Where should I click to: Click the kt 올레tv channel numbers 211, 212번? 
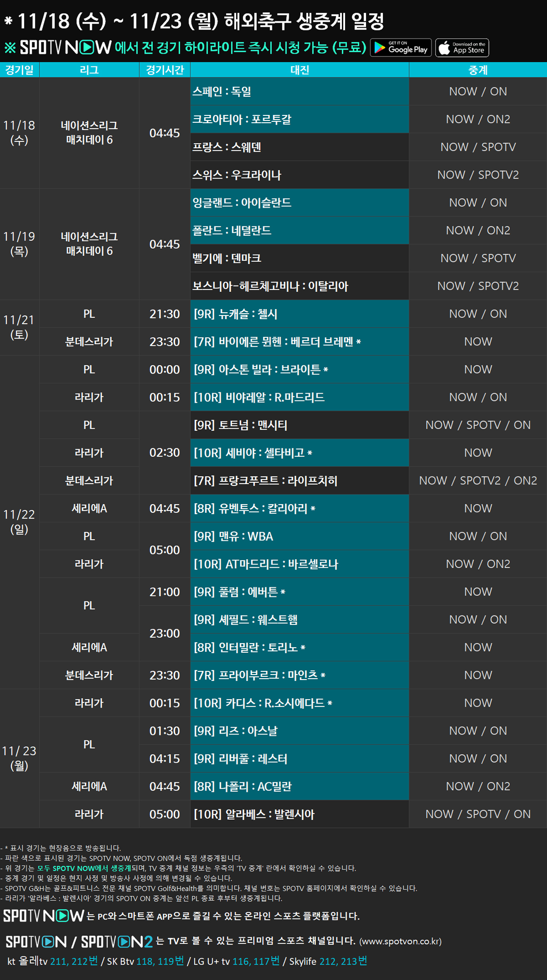pyautogui.click(x=74, y=961)
